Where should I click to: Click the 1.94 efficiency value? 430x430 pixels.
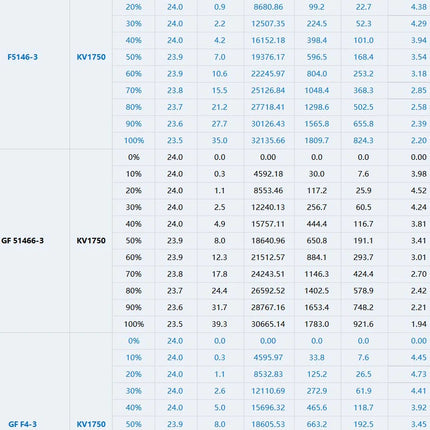[x=419, y=324]
